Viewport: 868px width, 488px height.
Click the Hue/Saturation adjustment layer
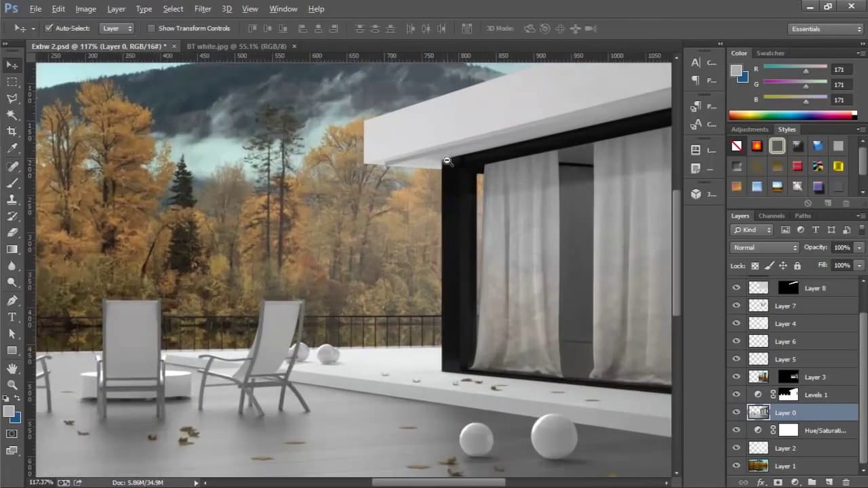(825, 430)
